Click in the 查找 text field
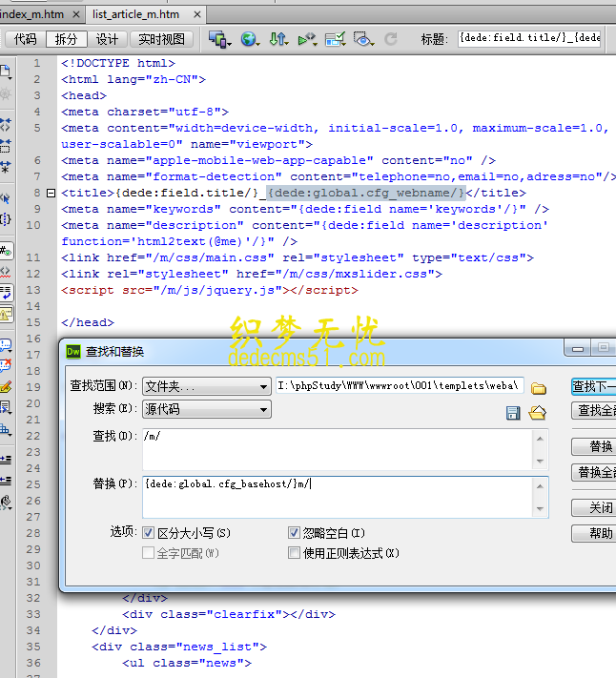The image size is (616, 678). [339, 448]
